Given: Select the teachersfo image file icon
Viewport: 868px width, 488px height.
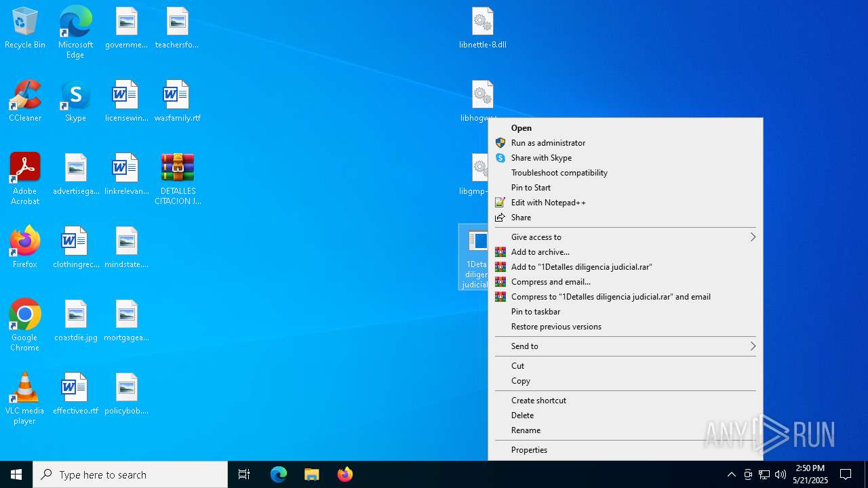Looking at the screenshot, I should 178,28.
